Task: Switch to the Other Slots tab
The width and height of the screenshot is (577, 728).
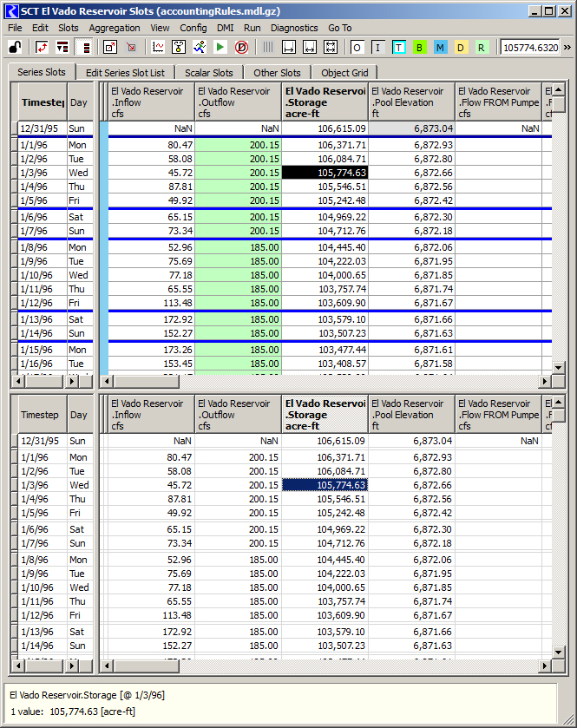Action: [x=277, y=73]
